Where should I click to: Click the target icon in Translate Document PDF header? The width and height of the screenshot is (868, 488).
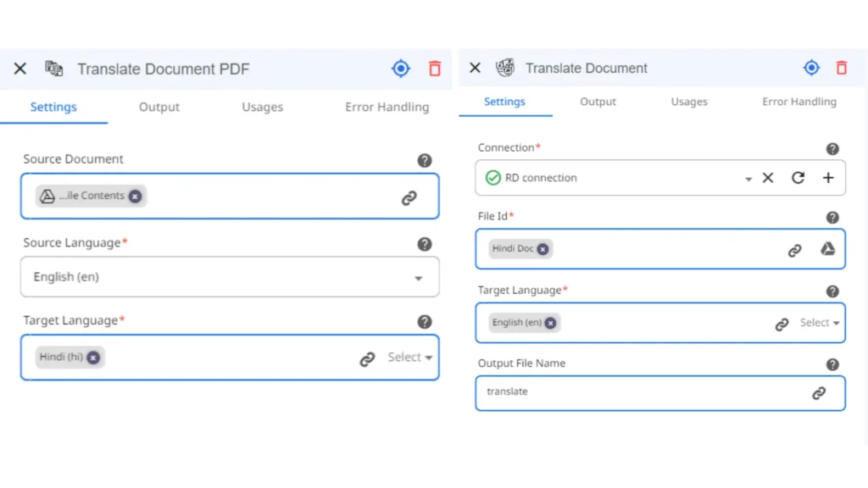pyautogui.click(x=401, y=69)
